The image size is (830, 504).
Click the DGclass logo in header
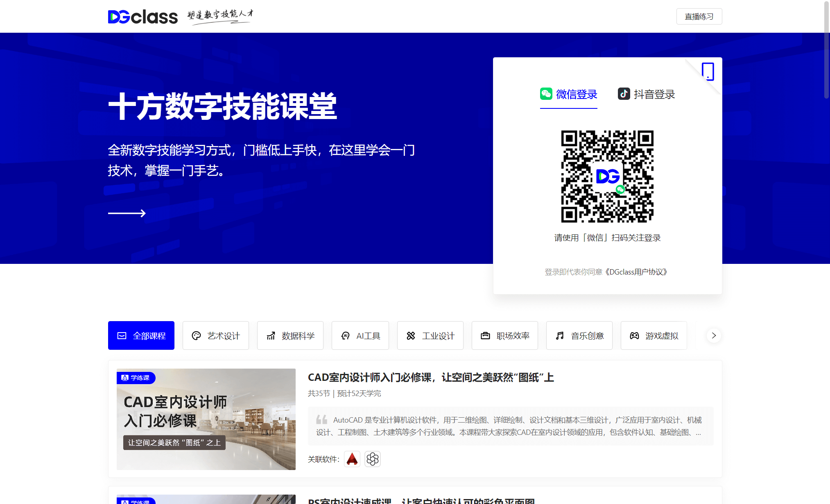tap(142, 17)
